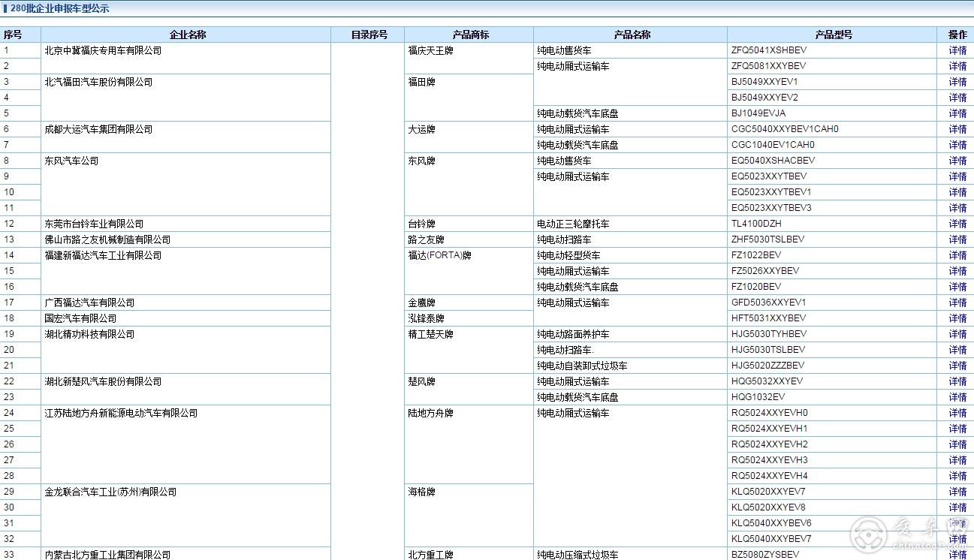This screenshot has height=560, width=974.
Task: Select company 金龙联合汽车工业(苏州)有限公司
Action: tap(110, 492)
